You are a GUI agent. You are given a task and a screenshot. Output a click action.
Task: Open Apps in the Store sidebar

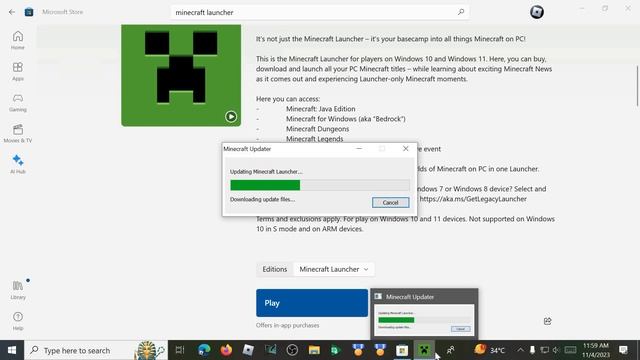coord(18,71)
